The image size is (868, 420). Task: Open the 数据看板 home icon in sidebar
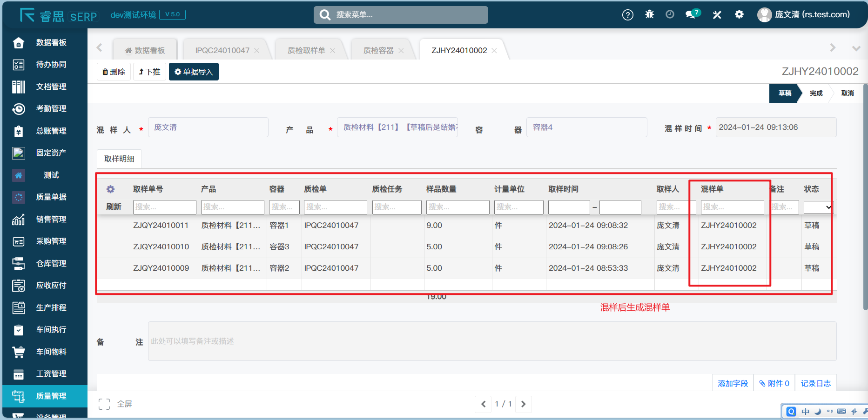coord(19,43)
